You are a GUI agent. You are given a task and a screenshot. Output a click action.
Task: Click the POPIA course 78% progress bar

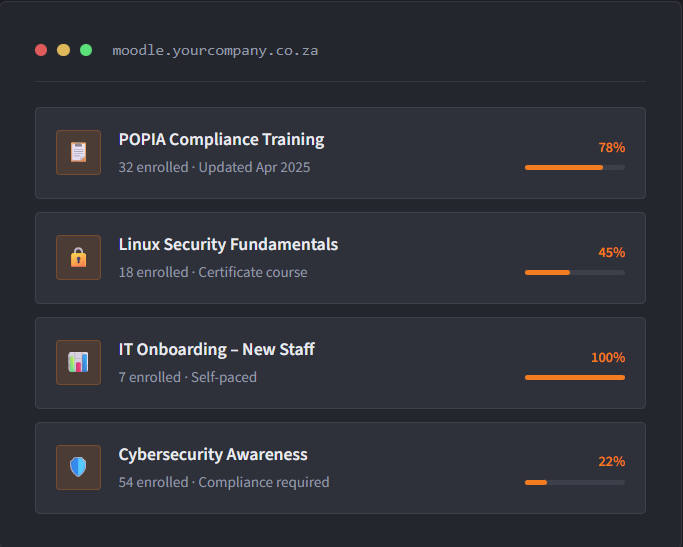pos(574,167)
